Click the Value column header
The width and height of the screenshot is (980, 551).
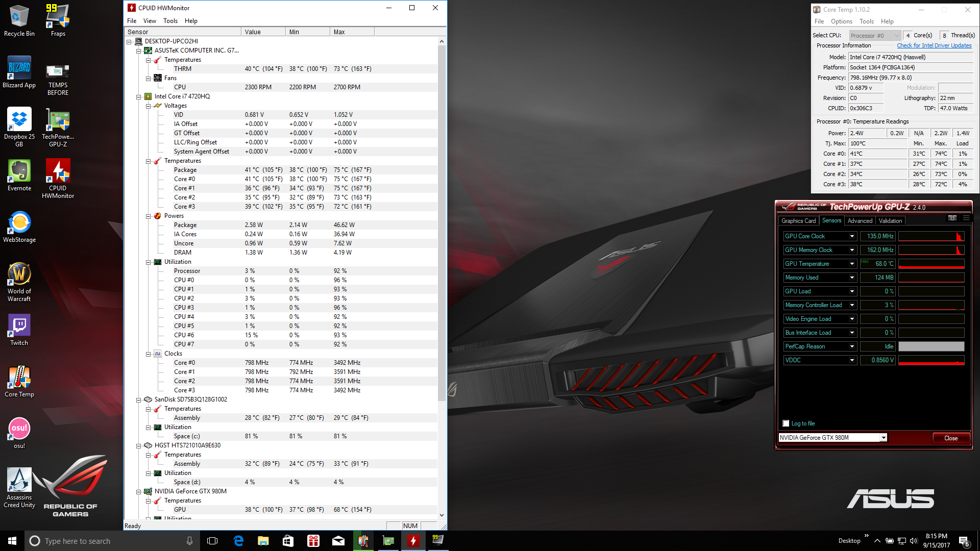point(263,32)
